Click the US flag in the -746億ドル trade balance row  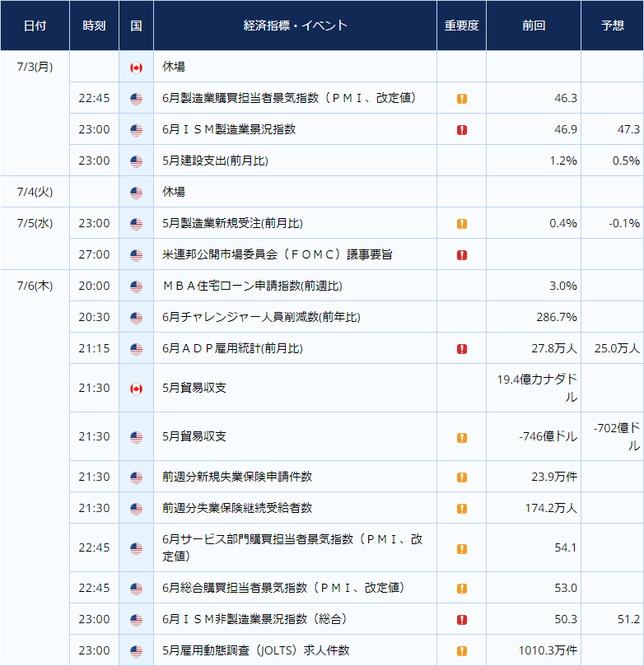coord(136,437)
